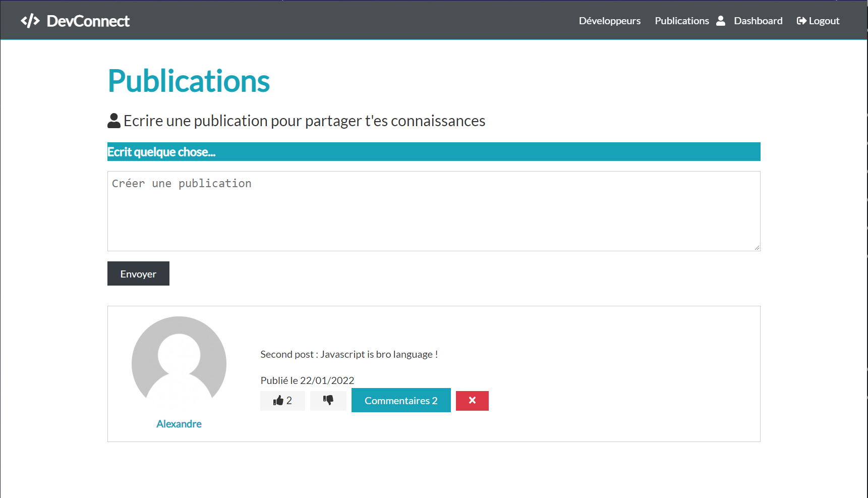
Task: Click the textarea resize handle corner
Action: point(756,247)
